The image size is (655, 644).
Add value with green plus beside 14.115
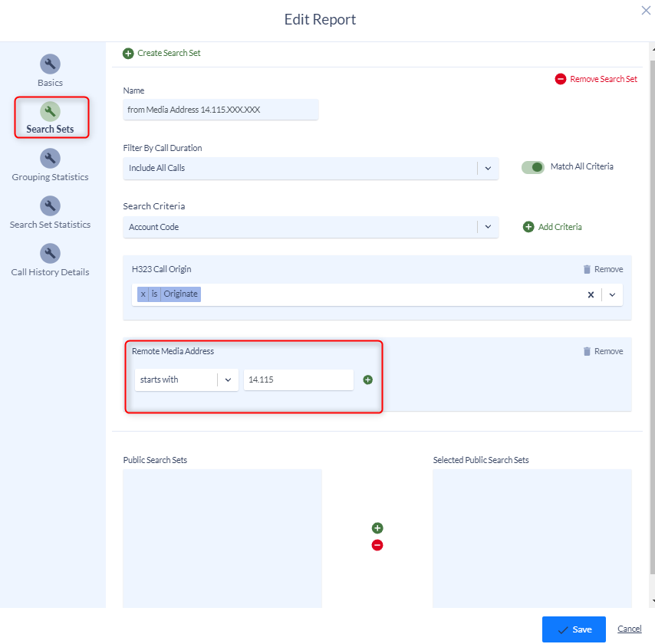pos(367,379)
